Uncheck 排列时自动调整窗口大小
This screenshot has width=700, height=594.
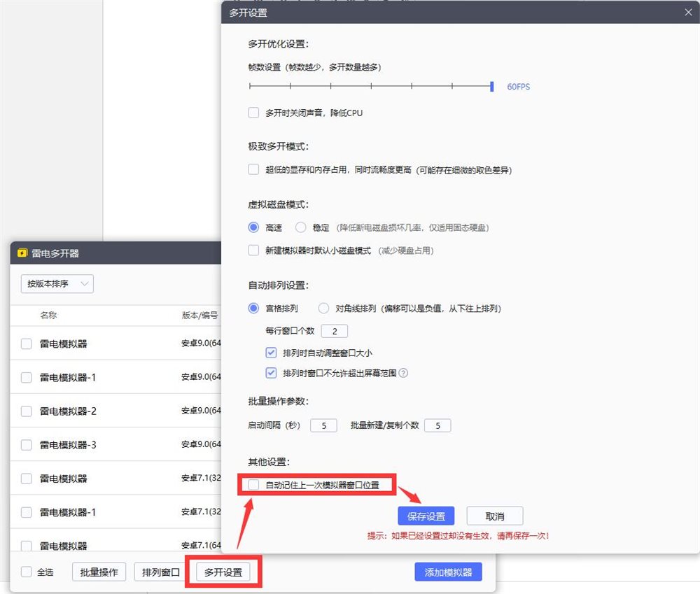[271, 353]
